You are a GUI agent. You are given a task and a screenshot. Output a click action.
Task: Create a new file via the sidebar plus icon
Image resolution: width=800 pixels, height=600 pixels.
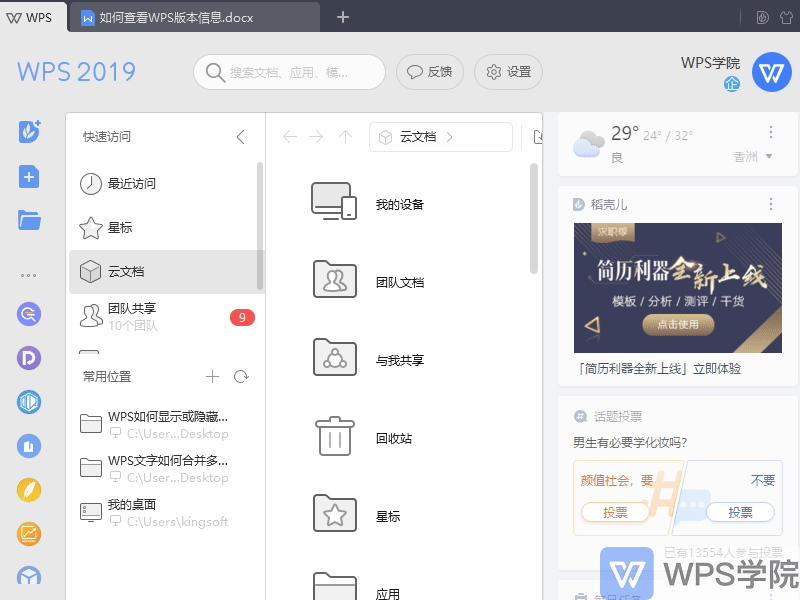(28, 176)
